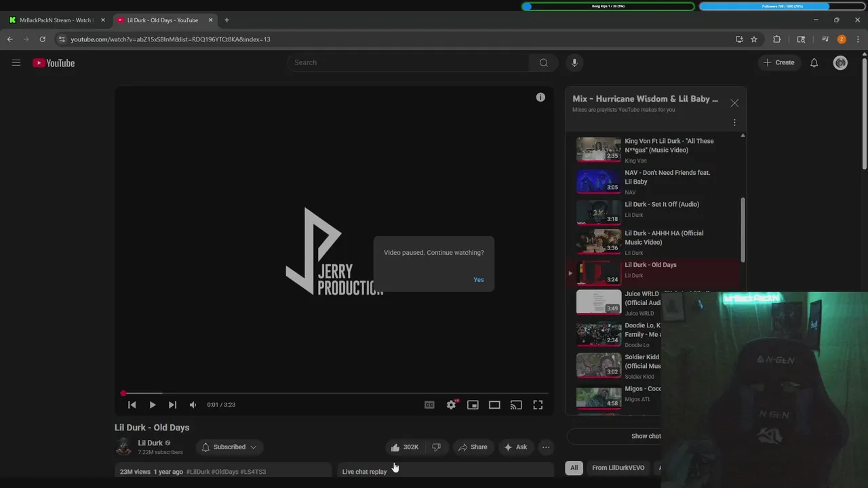This screenshot has width=868, height=488.
Task: Open Soldier Kidd video thumbnail
Action: tap(599, 365)
